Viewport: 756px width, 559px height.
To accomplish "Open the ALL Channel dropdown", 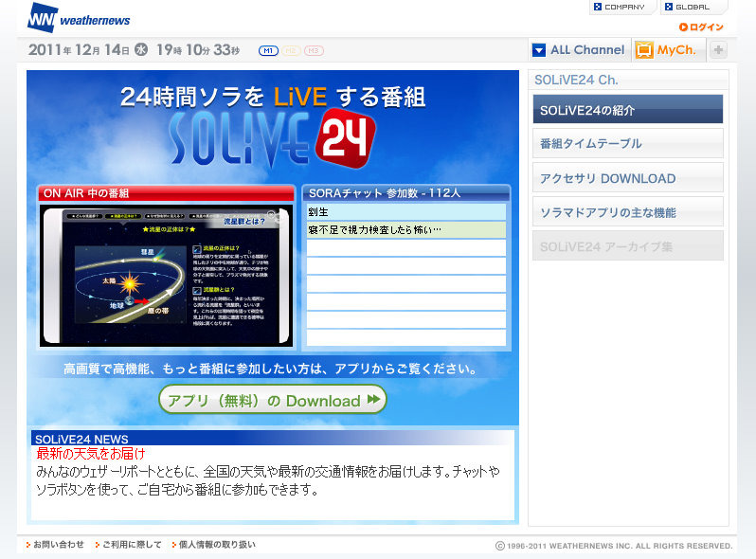I will coord(580,49).
